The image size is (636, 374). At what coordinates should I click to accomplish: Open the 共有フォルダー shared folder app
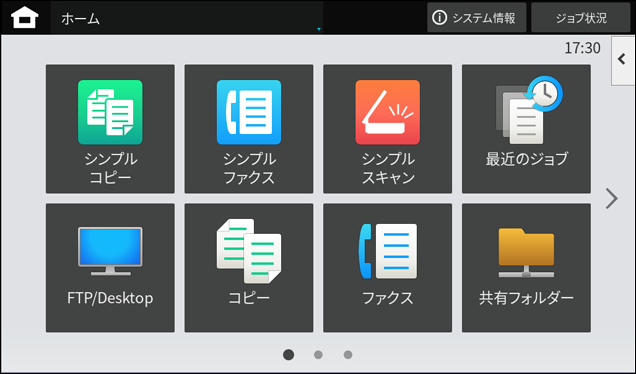(526, 268)
